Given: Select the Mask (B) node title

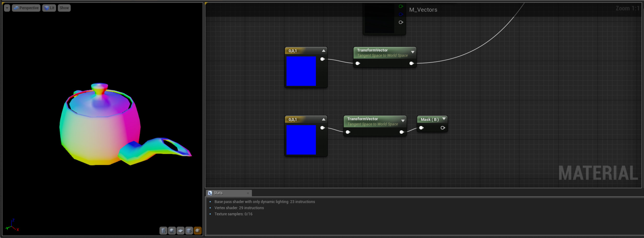Looking at the screenshot, I should (430, 120).
